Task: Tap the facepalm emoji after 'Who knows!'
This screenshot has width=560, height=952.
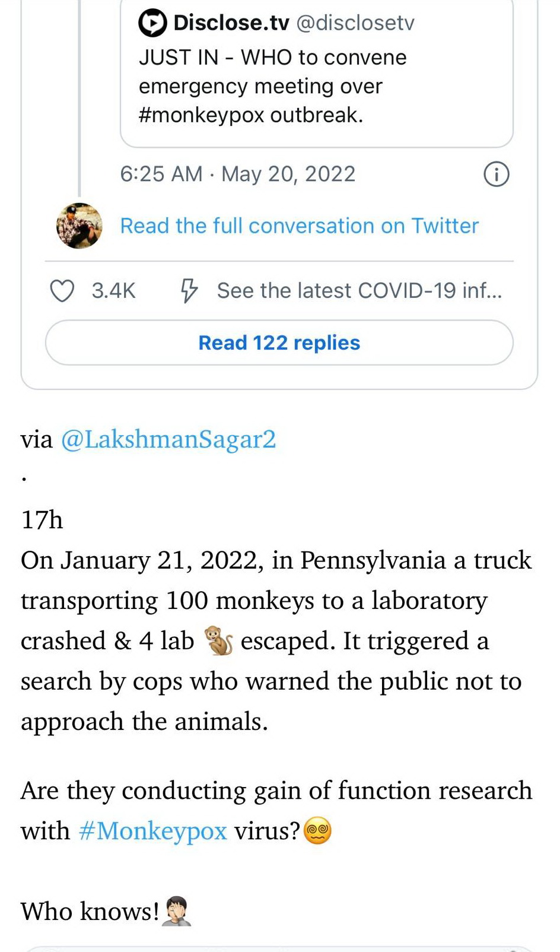Action: [177, 911]
